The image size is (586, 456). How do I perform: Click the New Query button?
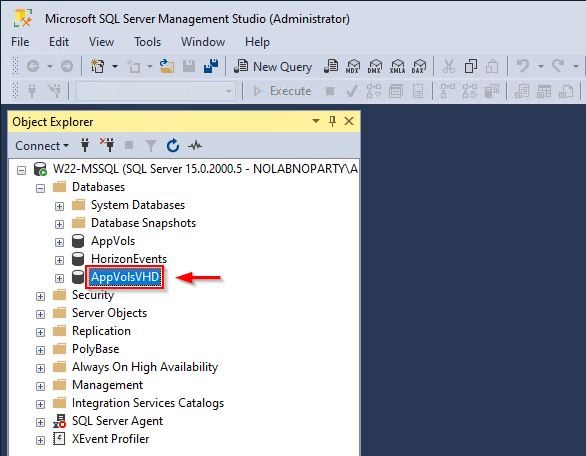click(273, 67)
